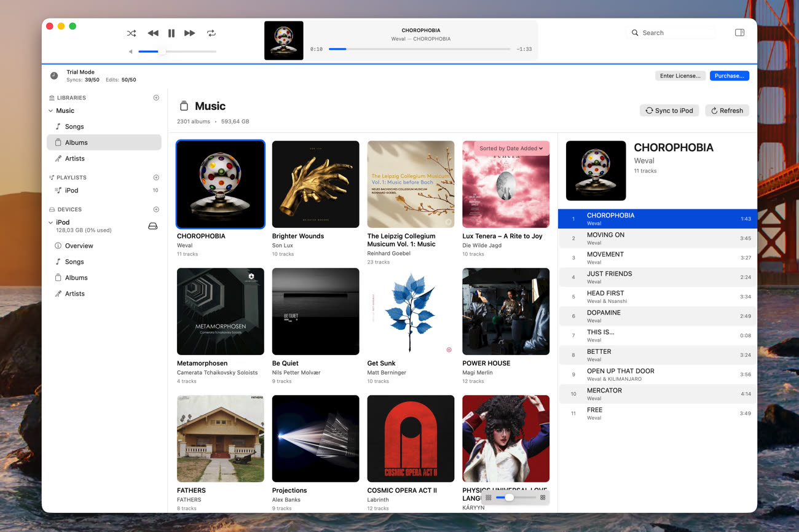Viewport: 799px width, 532px height.
Task: Toggle the right sidebar panel icon
Action: tap(740, 33)
